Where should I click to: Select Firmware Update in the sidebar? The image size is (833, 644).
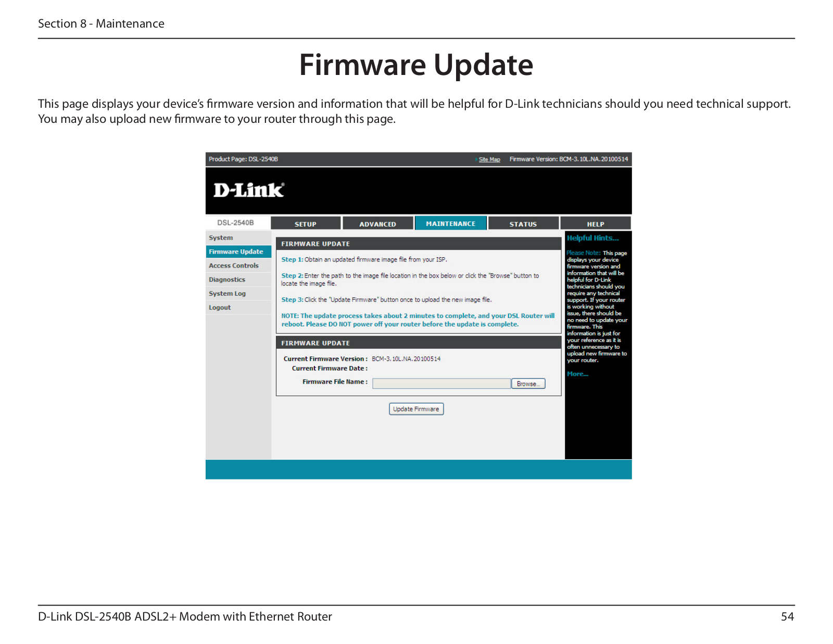(x=238, y=251)
